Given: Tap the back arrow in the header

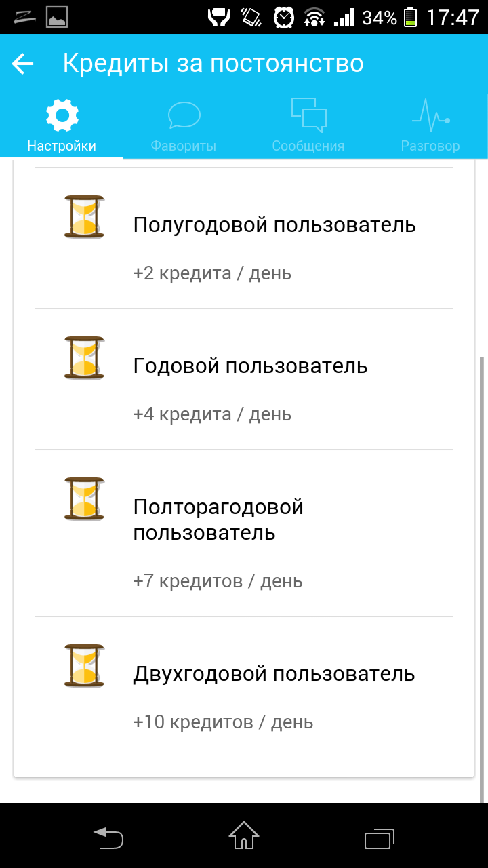Looking at the screenshot, I should [x=22, y=64].
